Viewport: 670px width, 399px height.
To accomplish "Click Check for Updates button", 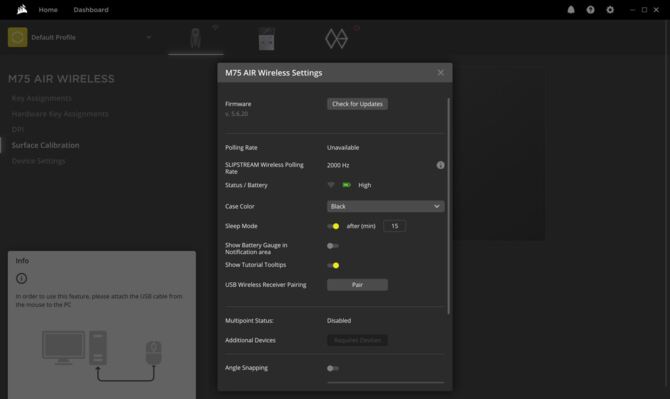I will coord(357,104).
